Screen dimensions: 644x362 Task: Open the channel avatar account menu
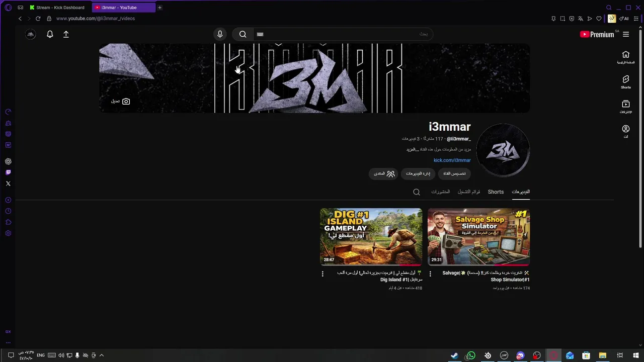[31, 34]
